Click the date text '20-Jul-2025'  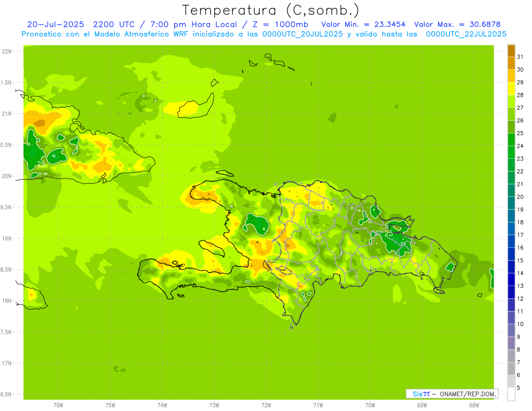coord(56,24)
